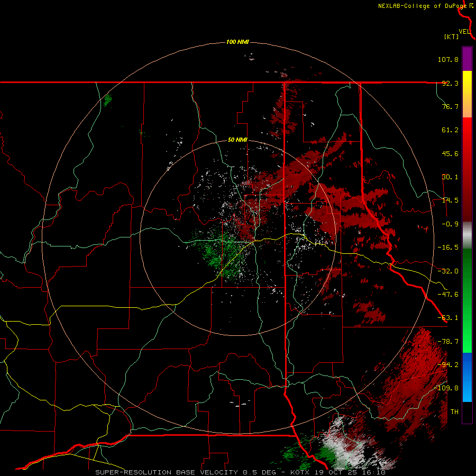Select the -78.7 scale label
The image size is (476, 476).
(x=448, y=342)
